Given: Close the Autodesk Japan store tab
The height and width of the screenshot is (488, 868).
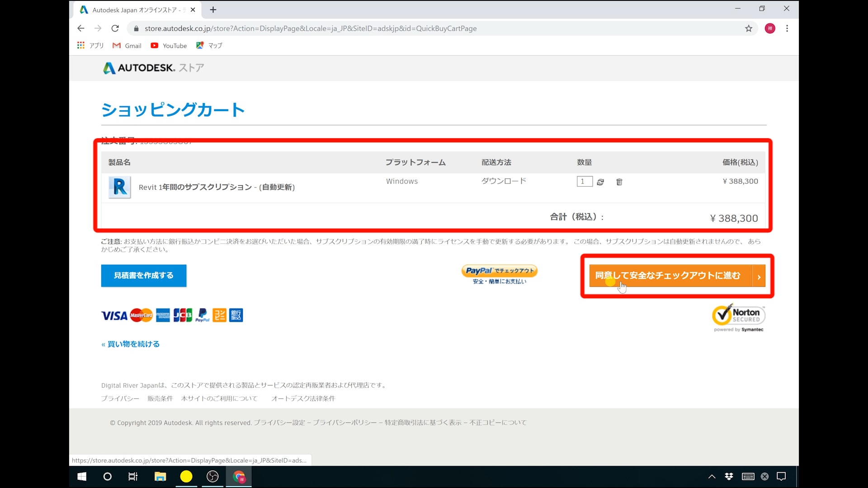Looking at the screenshot, I should click(193, 9).
